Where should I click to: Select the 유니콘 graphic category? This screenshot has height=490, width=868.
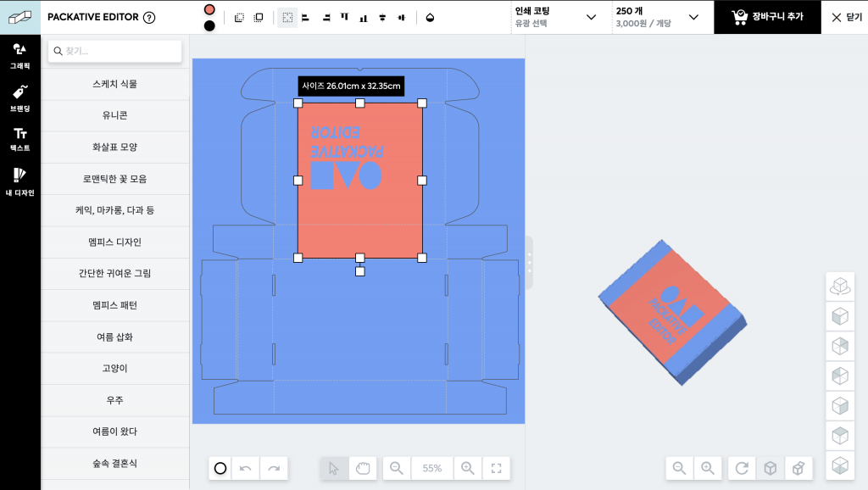coord(114,115)
